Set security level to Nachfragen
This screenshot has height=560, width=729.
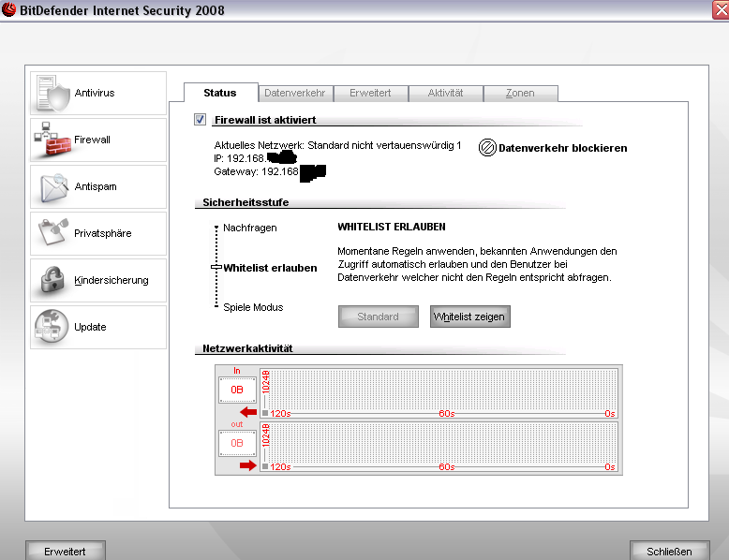(249, 228)
